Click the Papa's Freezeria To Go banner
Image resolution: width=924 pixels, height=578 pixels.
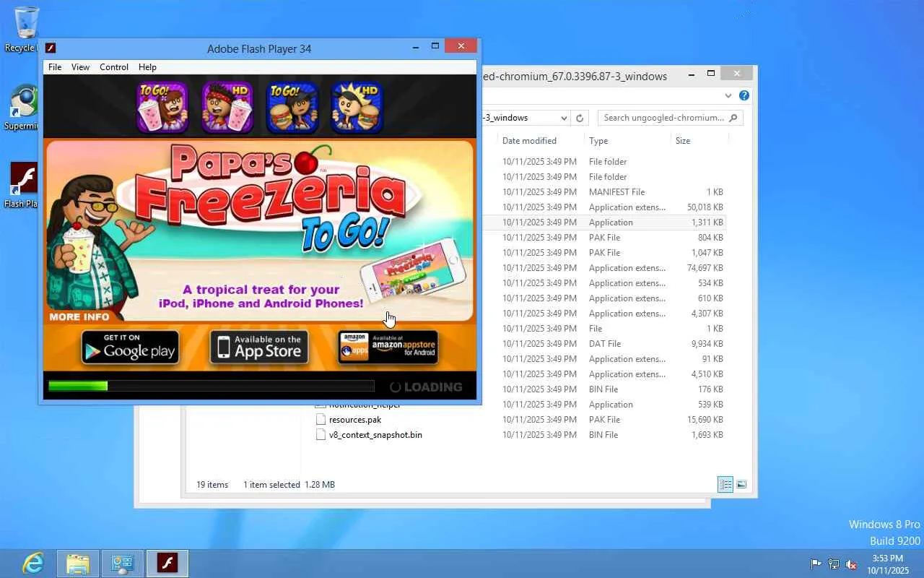(260, 230)
